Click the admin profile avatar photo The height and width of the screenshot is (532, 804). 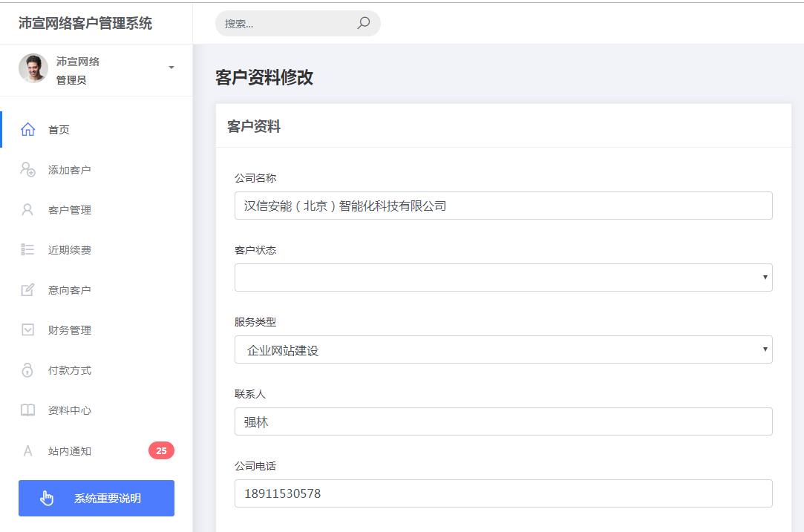(33, 69)
